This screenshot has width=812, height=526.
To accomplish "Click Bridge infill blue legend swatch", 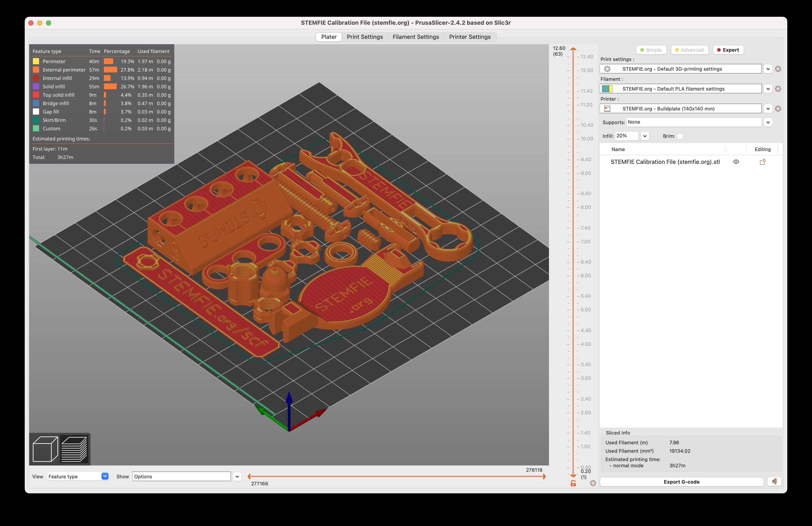I will pos(36,103).
